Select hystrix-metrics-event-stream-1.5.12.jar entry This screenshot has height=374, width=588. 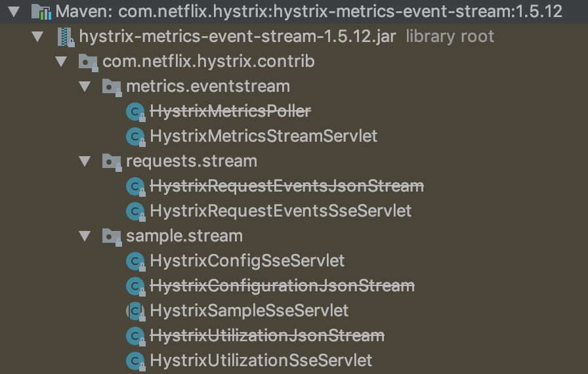point(238,36)
